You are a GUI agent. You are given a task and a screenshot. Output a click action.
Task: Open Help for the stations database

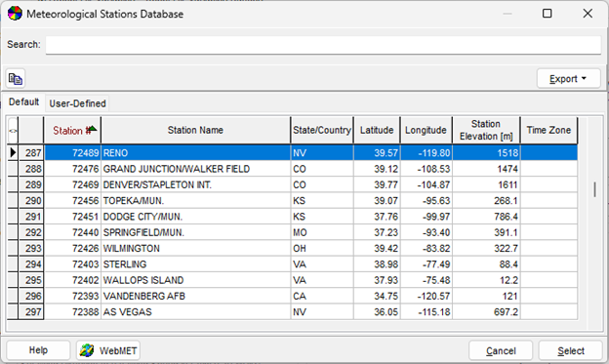tap(38, 350)
